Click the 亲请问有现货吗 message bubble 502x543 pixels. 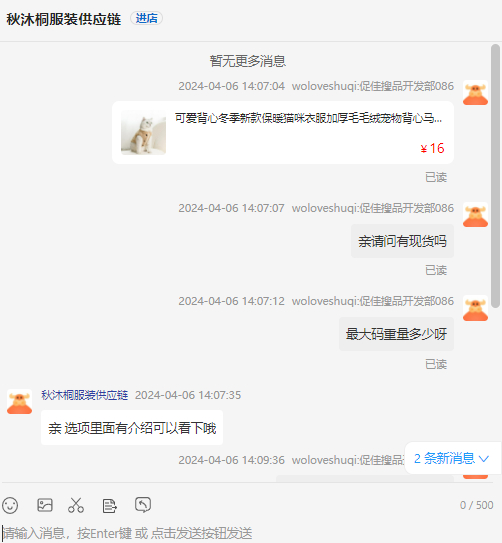pyautogui.click(x=402, y=241)
